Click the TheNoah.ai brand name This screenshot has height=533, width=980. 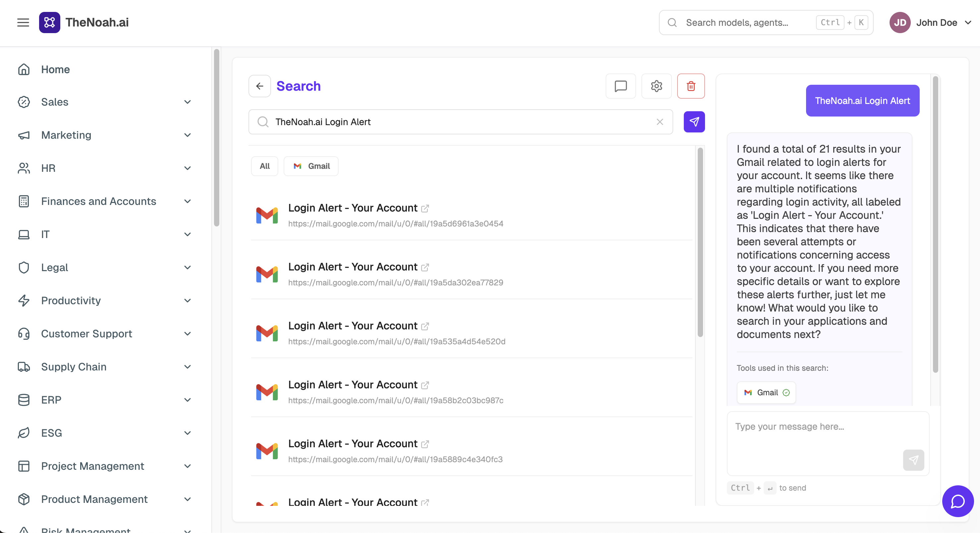[x=97, y=23]
